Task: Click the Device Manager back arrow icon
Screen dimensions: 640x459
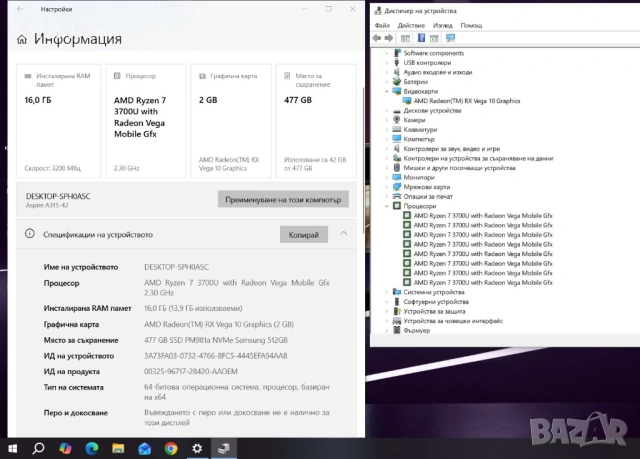Action: tap(378, 38)
